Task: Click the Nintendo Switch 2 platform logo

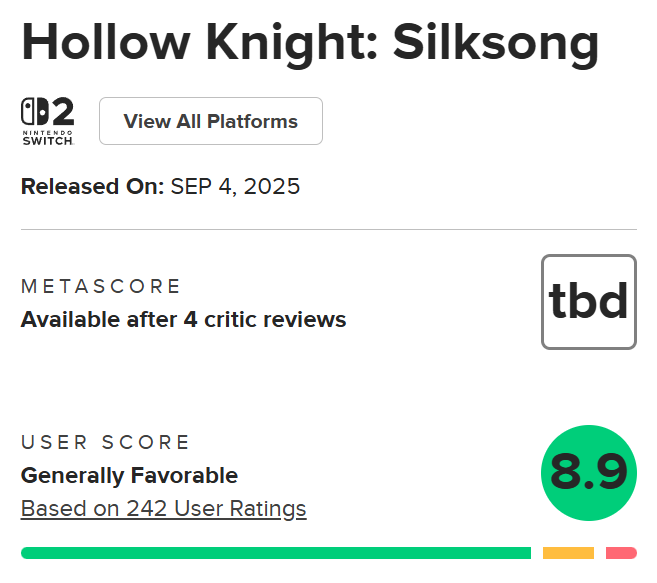Action: 48,121
